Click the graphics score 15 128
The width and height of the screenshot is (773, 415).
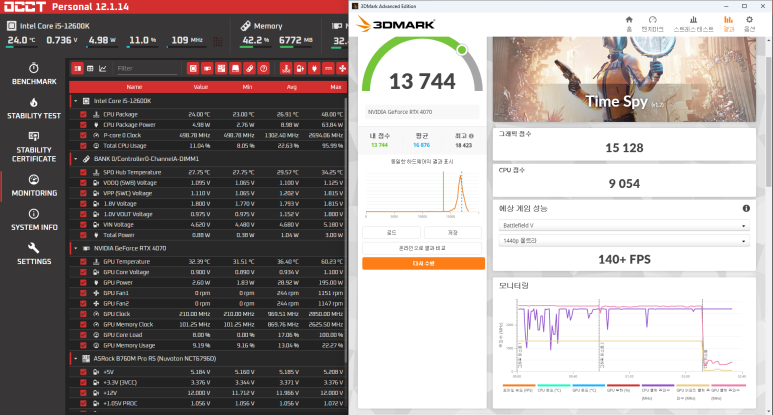click(x=624, y=148)
